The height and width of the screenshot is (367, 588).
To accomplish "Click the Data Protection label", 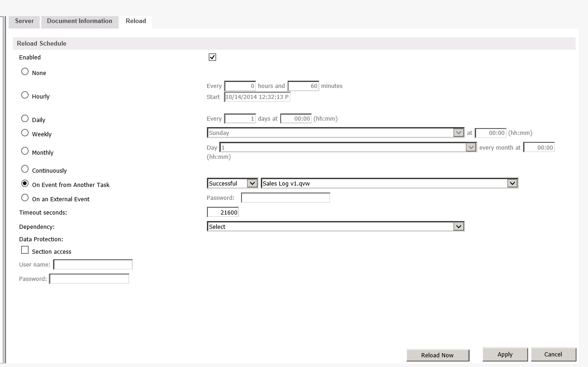I will (x=41, y=239).
